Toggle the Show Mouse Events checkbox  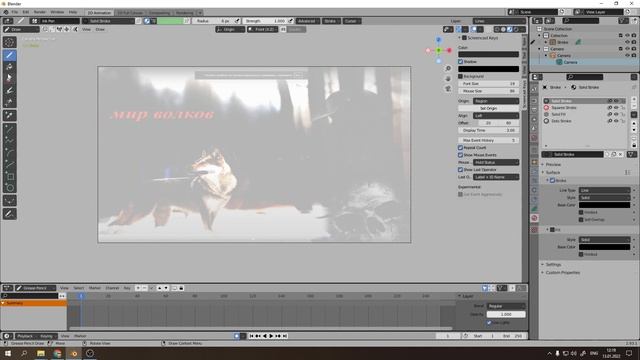(x=460, y=155)
